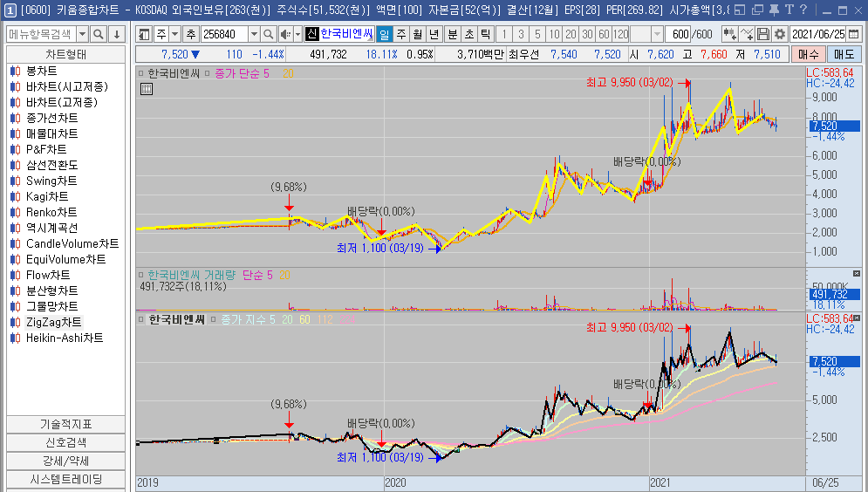Click the 주 box left of 추
The width and height of the screenshot is (868, 492).
coord(161,34)
